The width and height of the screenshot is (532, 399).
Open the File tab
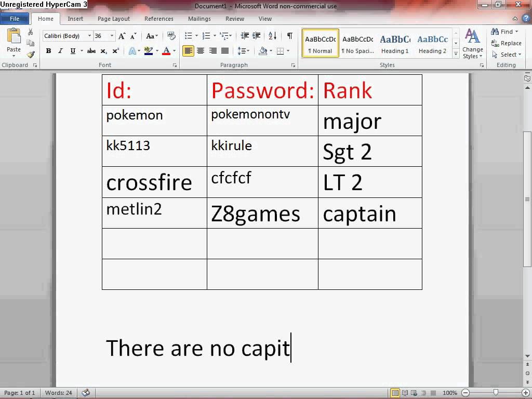[14, 19]
